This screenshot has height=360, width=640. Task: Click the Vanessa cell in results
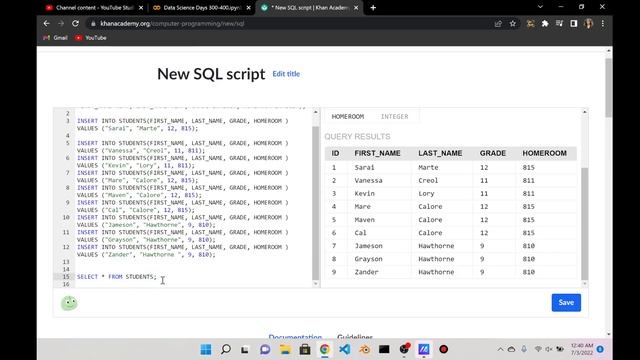[x=368, y=180]
